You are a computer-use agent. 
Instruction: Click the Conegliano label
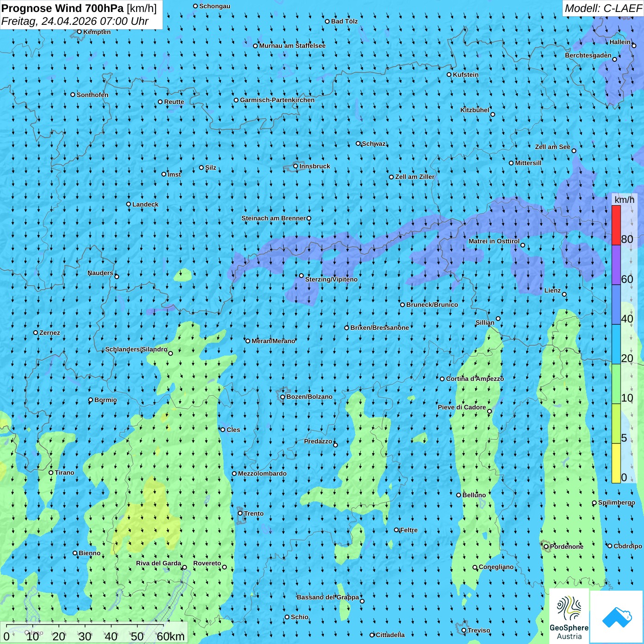(496, 567)
